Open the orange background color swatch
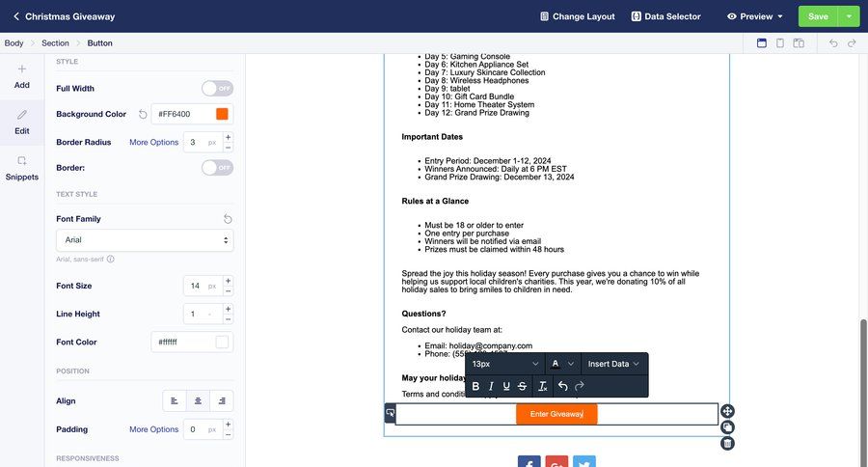Screen dimensions: 868x467 [222, 114]
